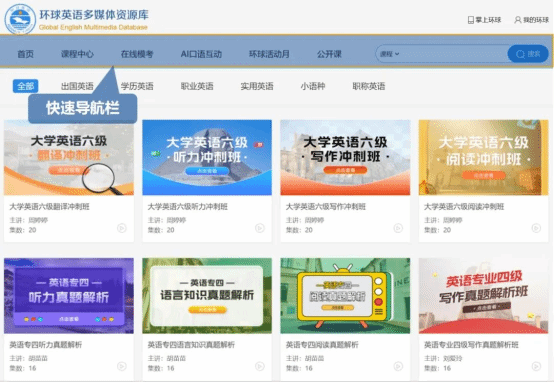Play 英语专四听力真题解析 via play icon
554x383 pixels.
click(122, 366)
